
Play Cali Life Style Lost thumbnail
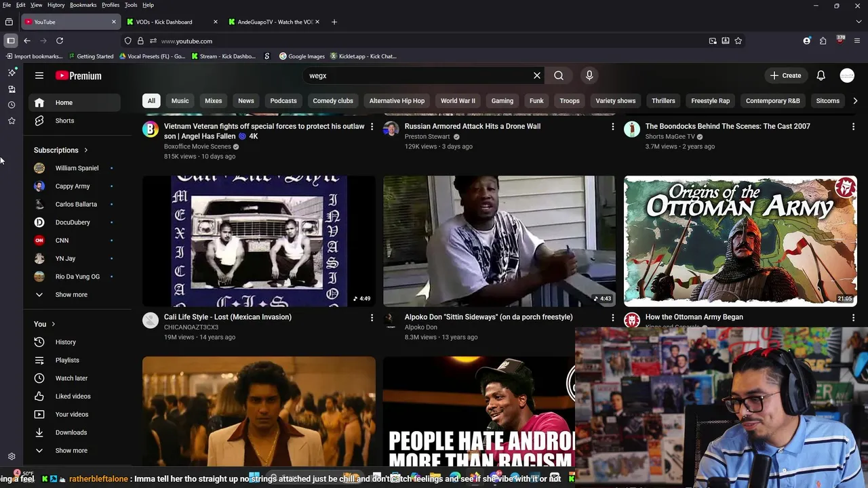coord(259,241)
